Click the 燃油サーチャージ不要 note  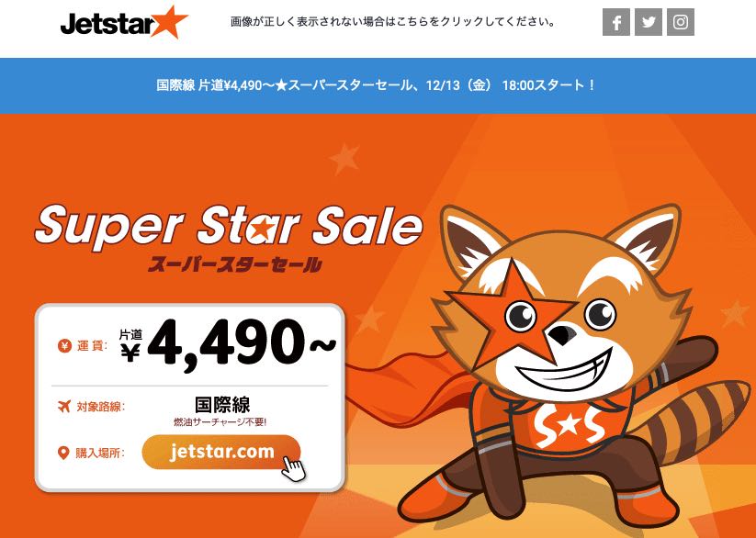[x=220, y=422]
